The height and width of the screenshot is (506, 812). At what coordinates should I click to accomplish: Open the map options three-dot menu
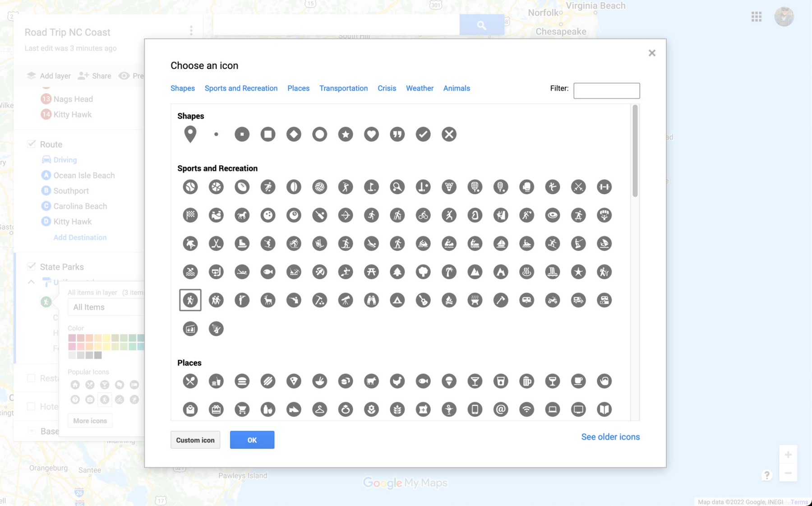(191, 31)
